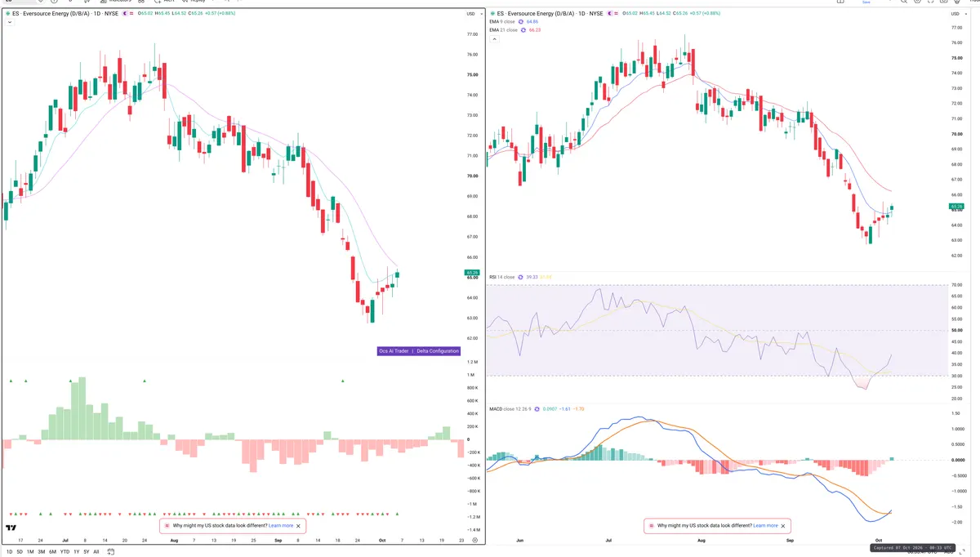Expand the left chart's indicator legend chevron
The height and width of the screenshot is (557, 980).
[9, 23]
